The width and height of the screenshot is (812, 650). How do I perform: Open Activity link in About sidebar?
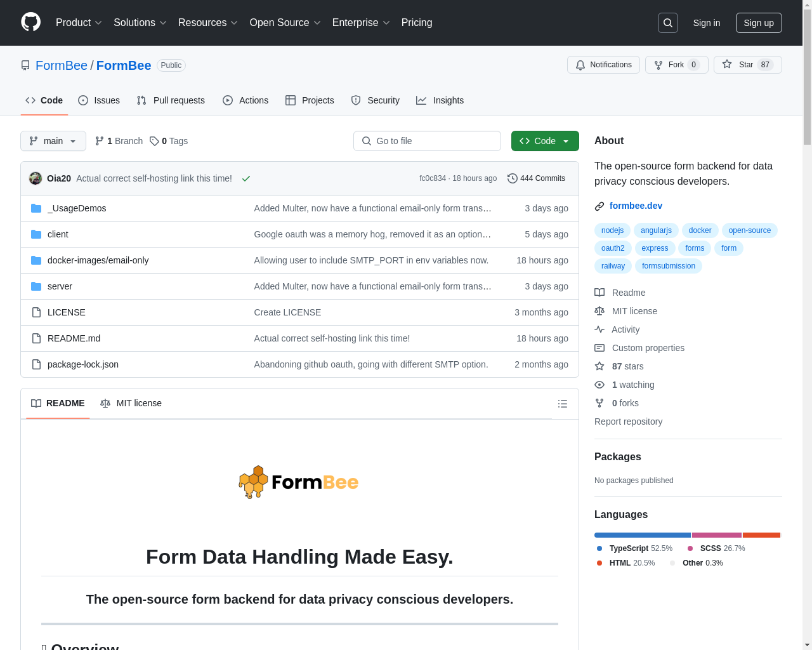617,329
